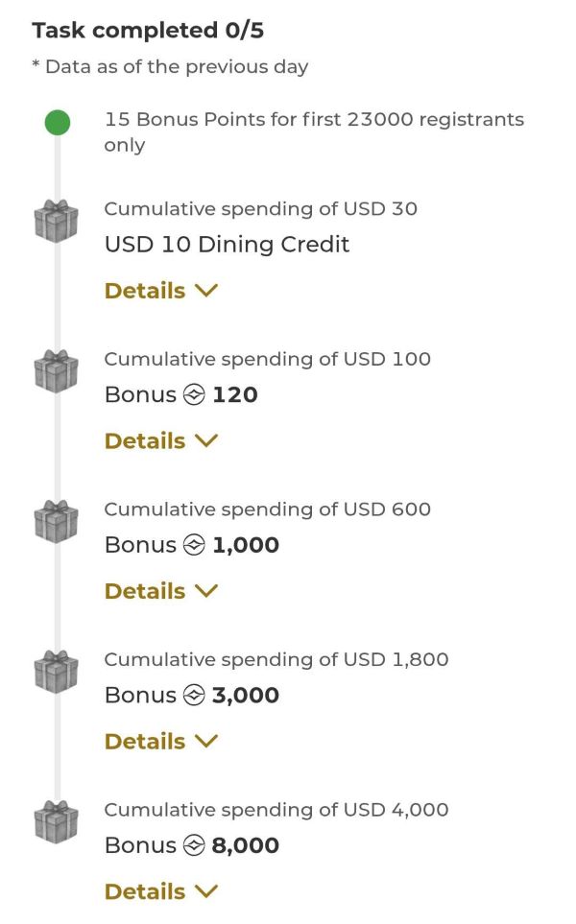Click the points icon beside 1,000 bonus
Viewport: 576px width, 924px height.
tap(194, 545)
